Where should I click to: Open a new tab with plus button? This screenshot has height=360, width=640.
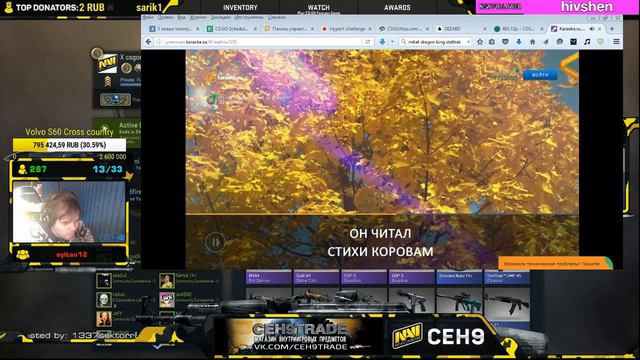coord(611,29)
